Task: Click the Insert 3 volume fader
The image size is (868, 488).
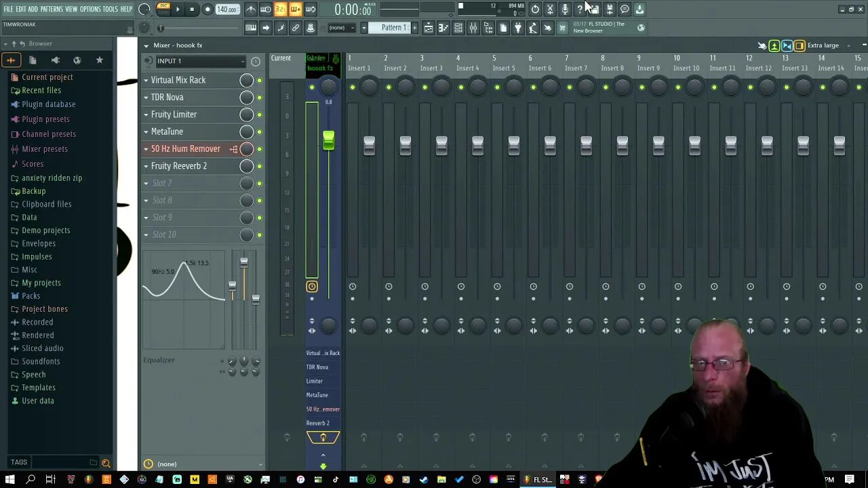Action: [441, 145]
